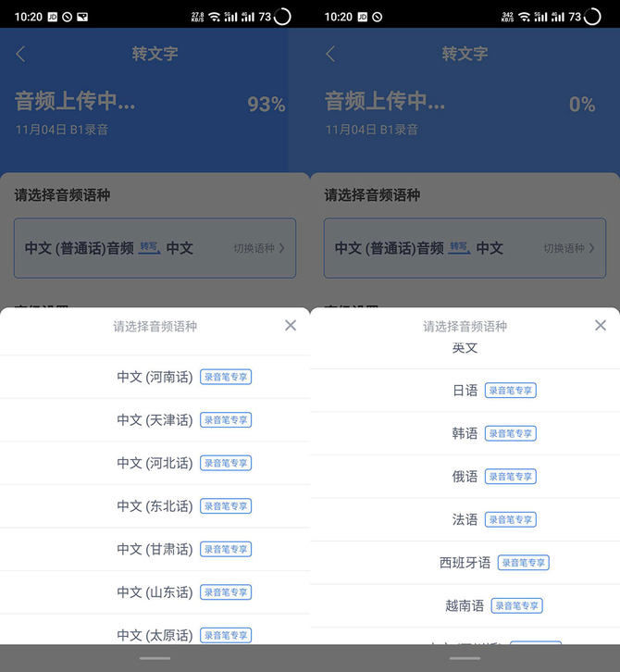The height and width of the screenshot is (672, 620).
Task: Tap 录音笔专享 badge beside 韩语
Action: pyautogui.click(x=510, y=434)
